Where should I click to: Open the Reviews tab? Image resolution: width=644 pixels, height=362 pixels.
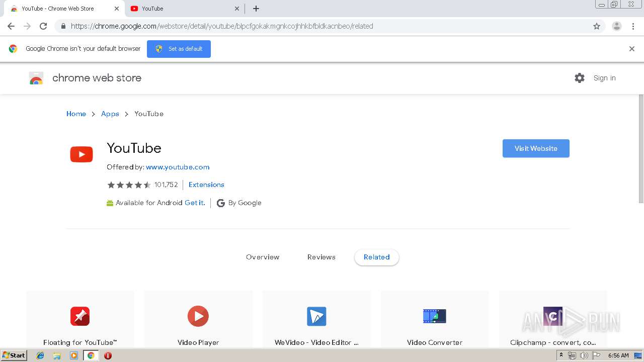[x=321, y=257]
